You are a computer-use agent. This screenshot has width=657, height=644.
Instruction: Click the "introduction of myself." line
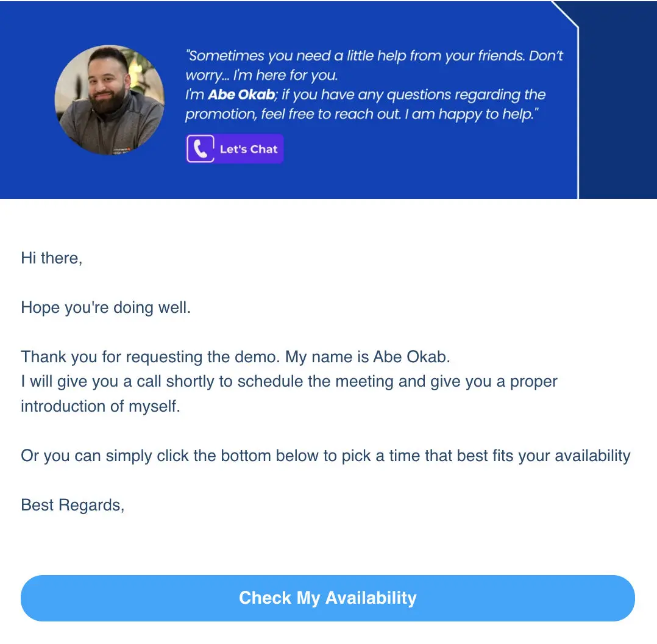tap(101, 406)
